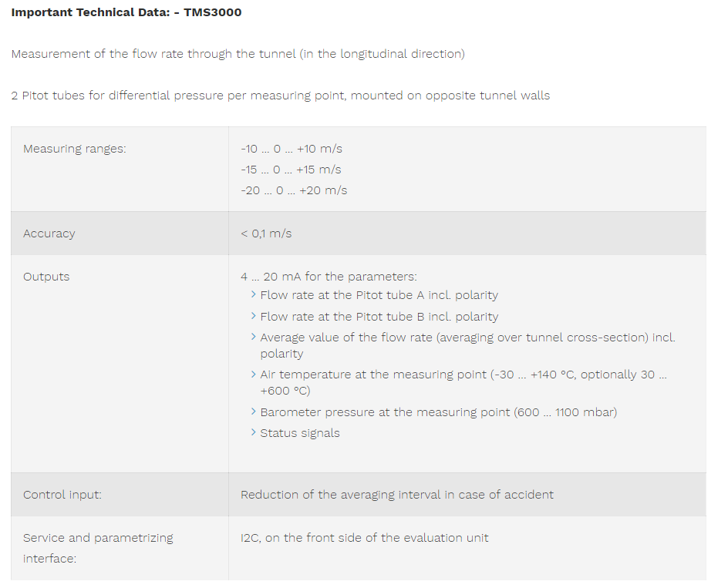Viewport: 728px width, 588px height.
Task: Click the chevron before Pitot tube A line
Action: 254,294
